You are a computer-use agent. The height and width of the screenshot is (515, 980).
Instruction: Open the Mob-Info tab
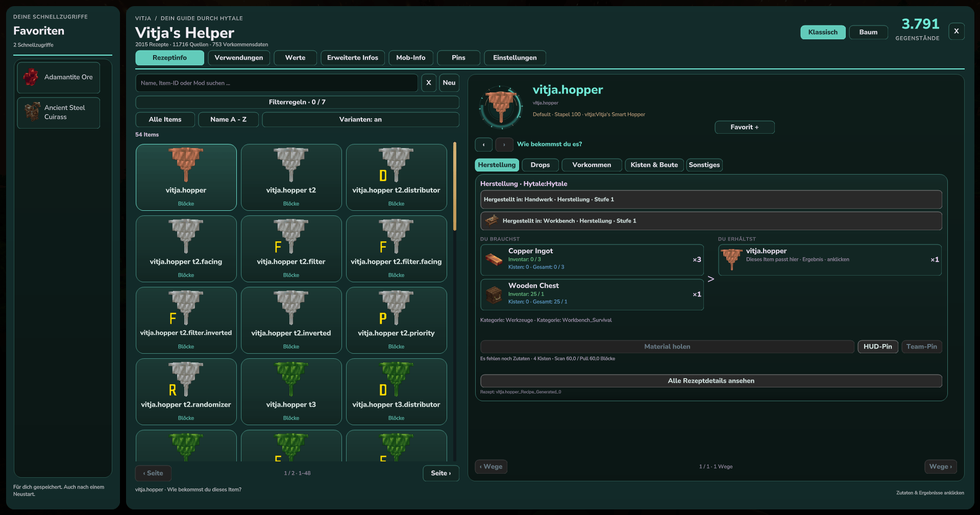pyautogui.click(x=411, y=58)
